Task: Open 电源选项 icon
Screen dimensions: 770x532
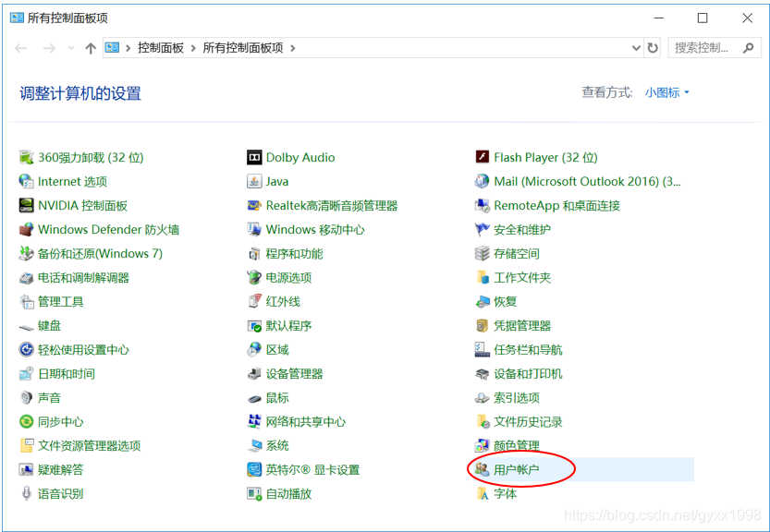Action: click(x=254, y=278)
